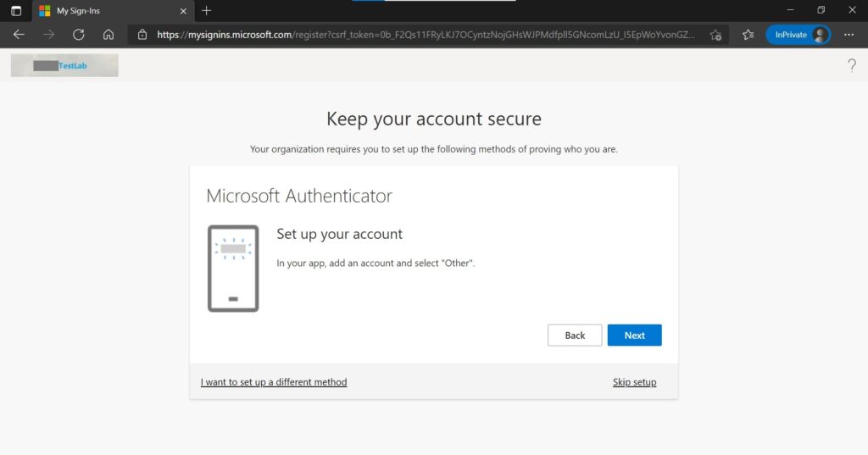Click the Skip setup link
The height and width of the screenshot is (455, 868).
pos(634,382)
